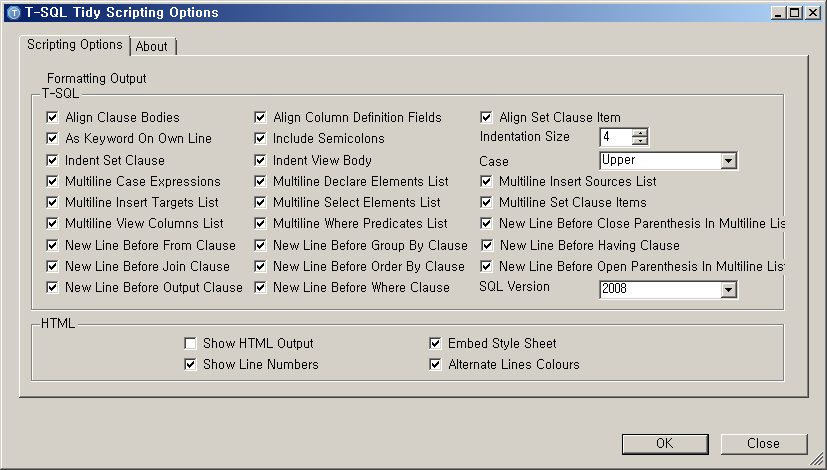Minimize the Scripting Options window

pyautogui.click(x=778, y=13)
